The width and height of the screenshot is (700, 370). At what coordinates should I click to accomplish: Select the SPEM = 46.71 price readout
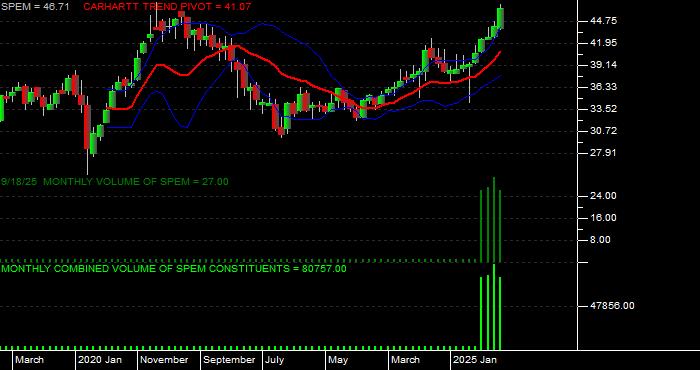coord(34,7)
